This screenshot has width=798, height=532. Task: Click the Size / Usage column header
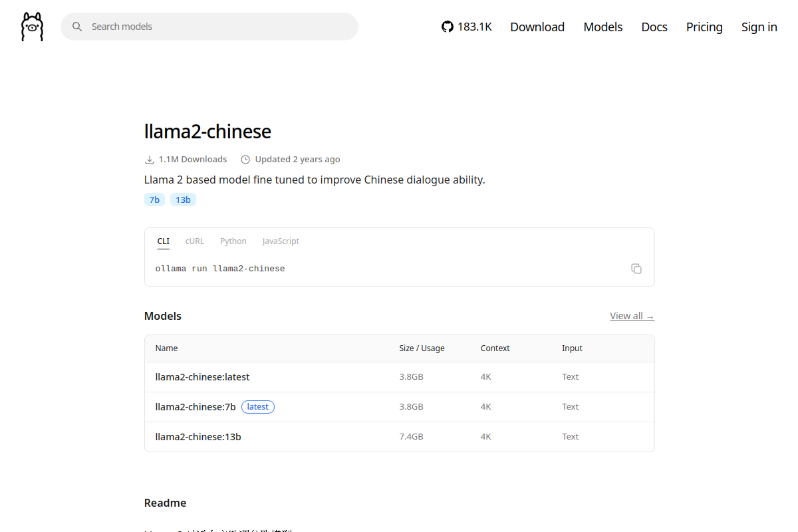(x=422, y=348)
